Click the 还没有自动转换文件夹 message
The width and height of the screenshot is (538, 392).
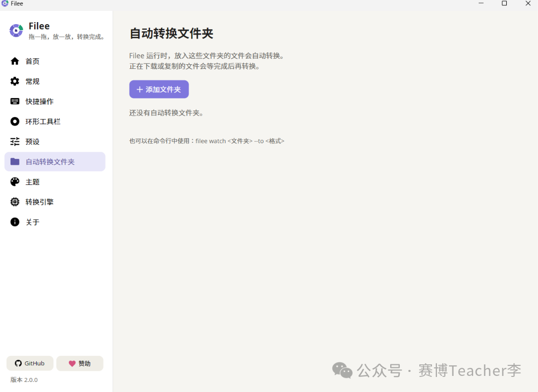click(x=166, y=113)
